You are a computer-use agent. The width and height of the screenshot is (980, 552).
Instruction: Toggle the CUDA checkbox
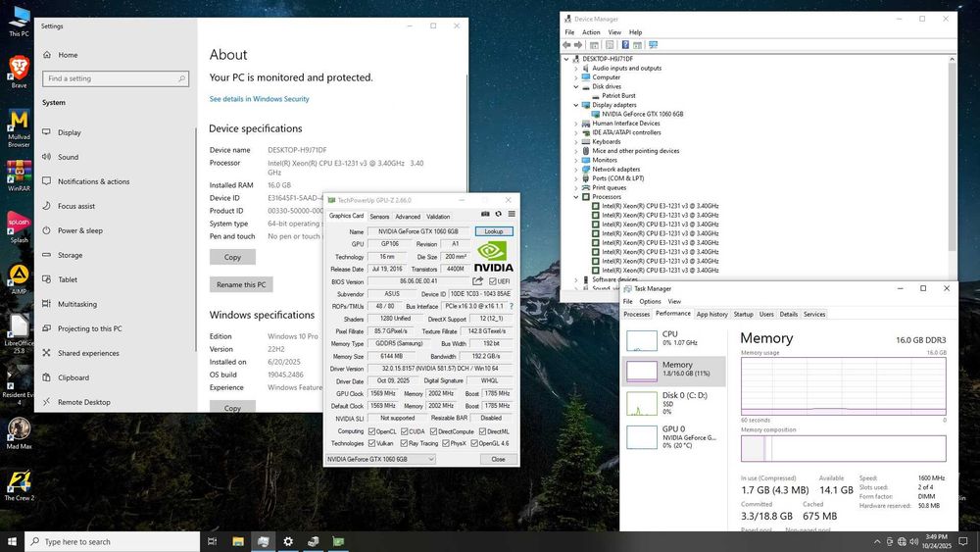tap(405, 431)
